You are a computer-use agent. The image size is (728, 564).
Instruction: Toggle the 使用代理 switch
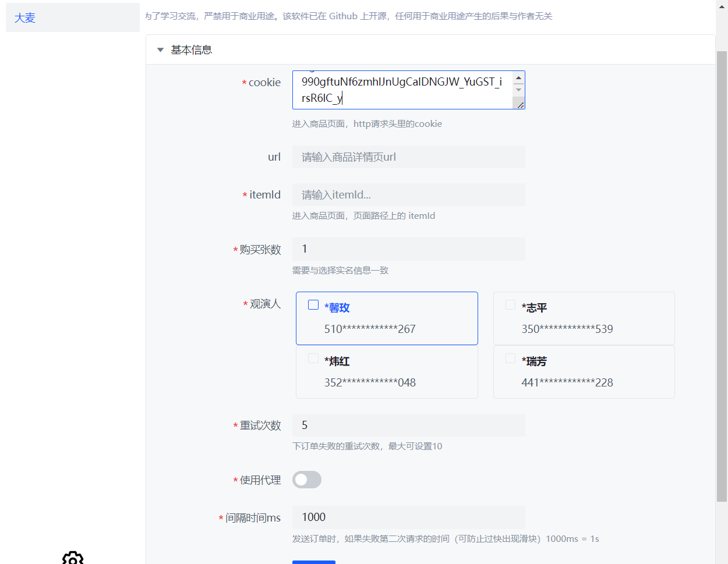point(307,480)
